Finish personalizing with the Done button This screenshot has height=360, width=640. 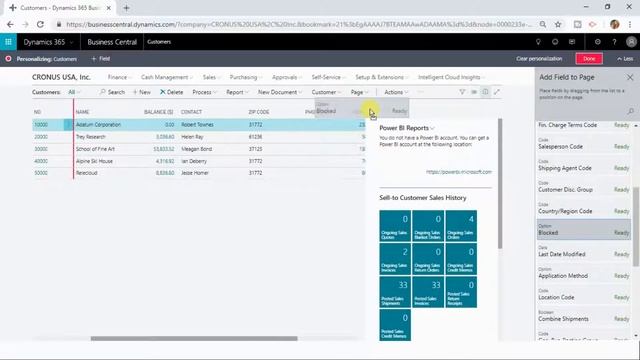(589, 59)
